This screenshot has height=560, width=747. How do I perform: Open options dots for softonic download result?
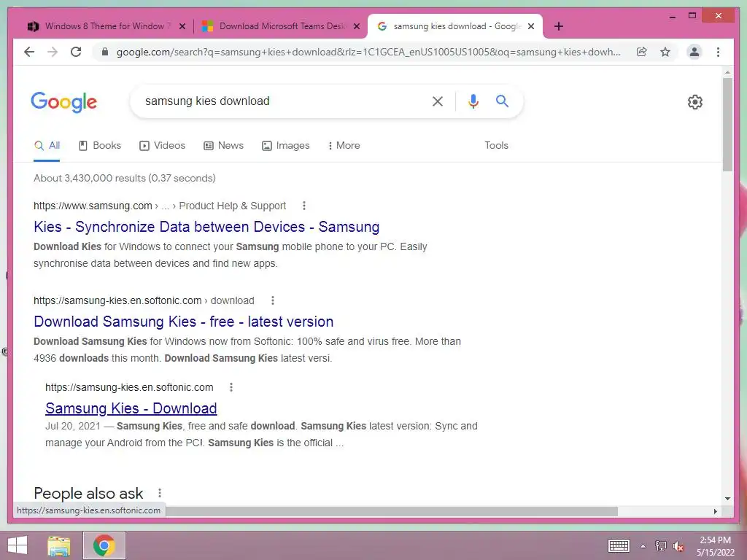273,300
